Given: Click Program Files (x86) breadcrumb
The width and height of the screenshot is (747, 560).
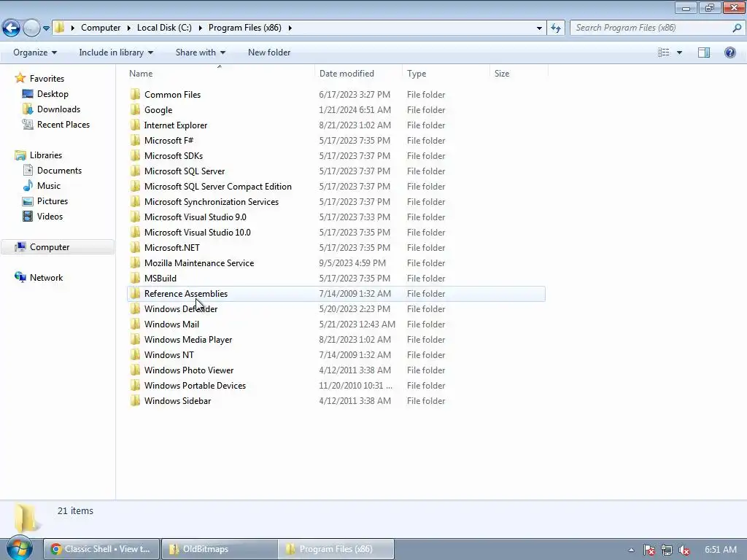Looking at the screenshot, I should pos(245,28).
